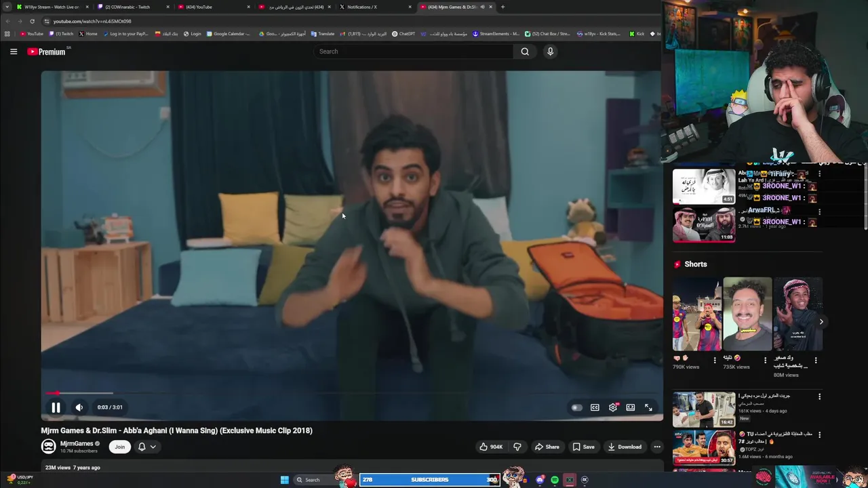Open the Kick bookmark

coord(637,34)
